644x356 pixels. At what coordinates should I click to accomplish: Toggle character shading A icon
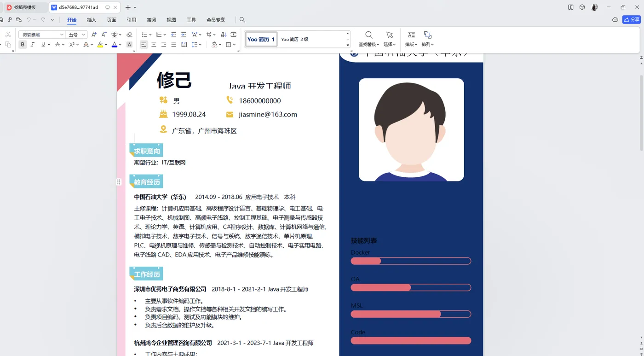129,45
